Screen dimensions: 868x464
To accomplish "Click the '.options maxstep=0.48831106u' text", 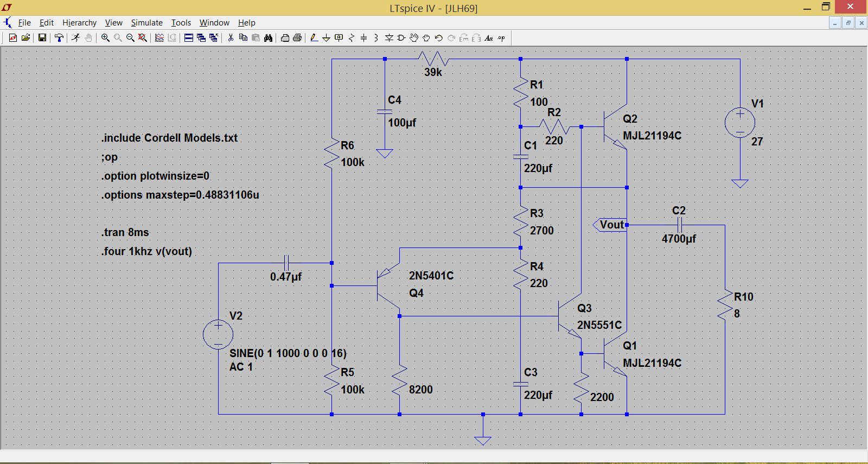I will [180, 195].
